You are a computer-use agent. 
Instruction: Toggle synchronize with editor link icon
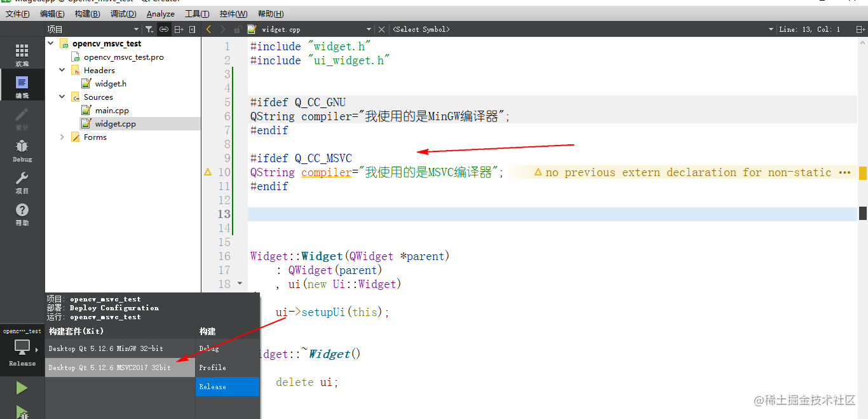point(164,29)
